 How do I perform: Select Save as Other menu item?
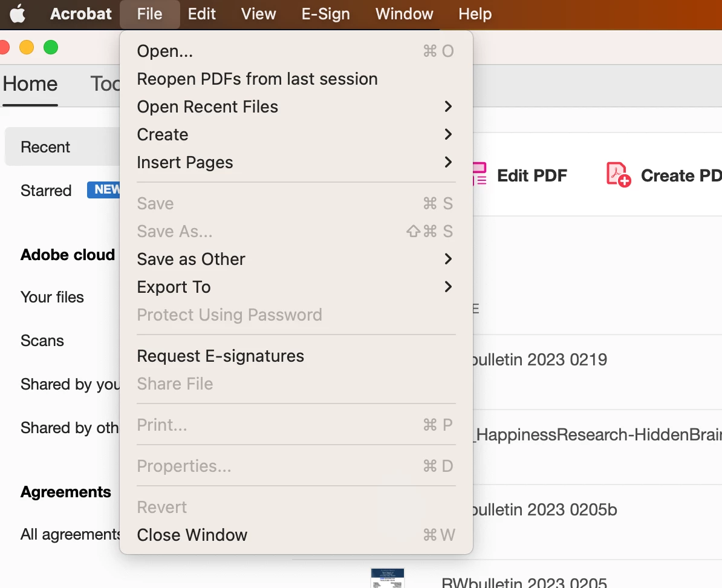[296, 259]
